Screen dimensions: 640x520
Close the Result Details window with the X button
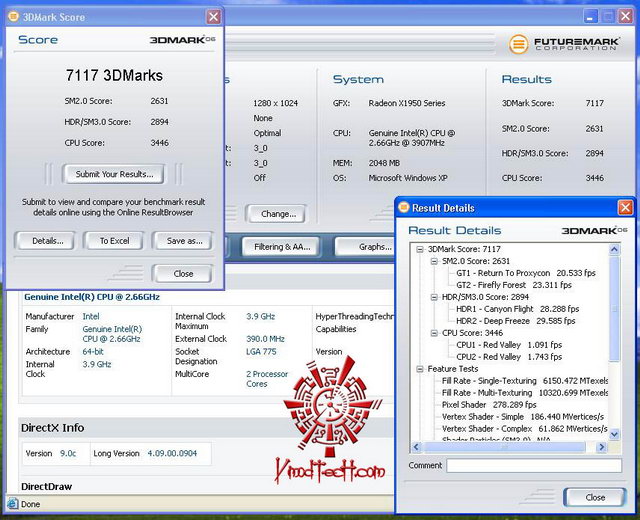point(625,208)
